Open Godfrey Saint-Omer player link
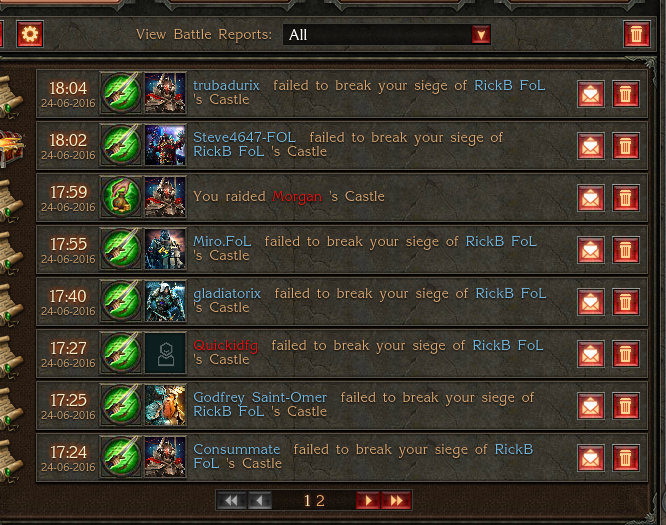This screenshot has height=525, width=666. pyautogui.click(x=260, y=398)
